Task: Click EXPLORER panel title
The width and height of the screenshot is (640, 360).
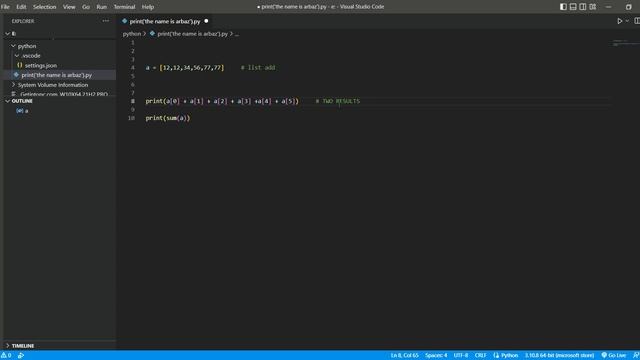Action: point(23,21)
